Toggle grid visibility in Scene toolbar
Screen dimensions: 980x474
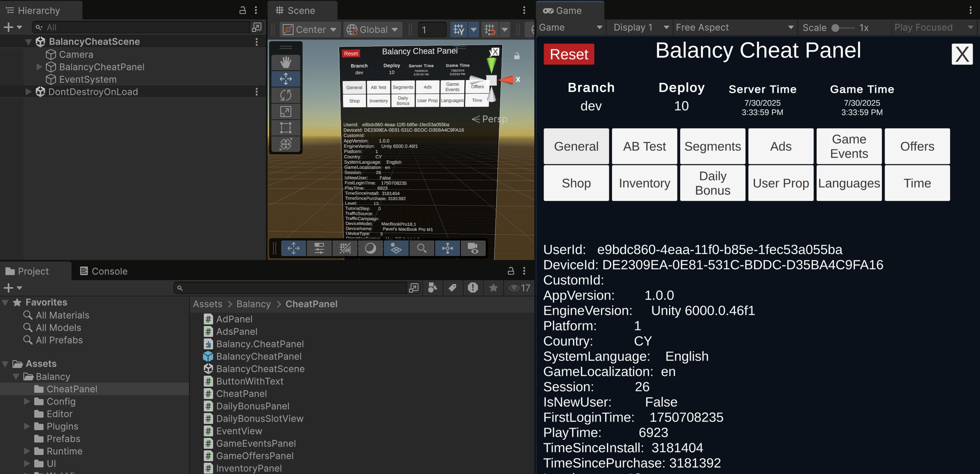point(458,30)
